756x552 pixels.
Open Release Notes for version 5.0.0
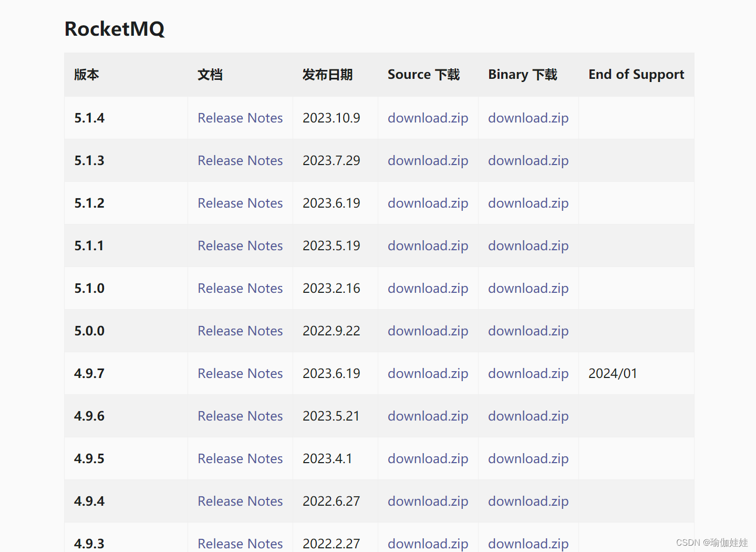[240, 331]
